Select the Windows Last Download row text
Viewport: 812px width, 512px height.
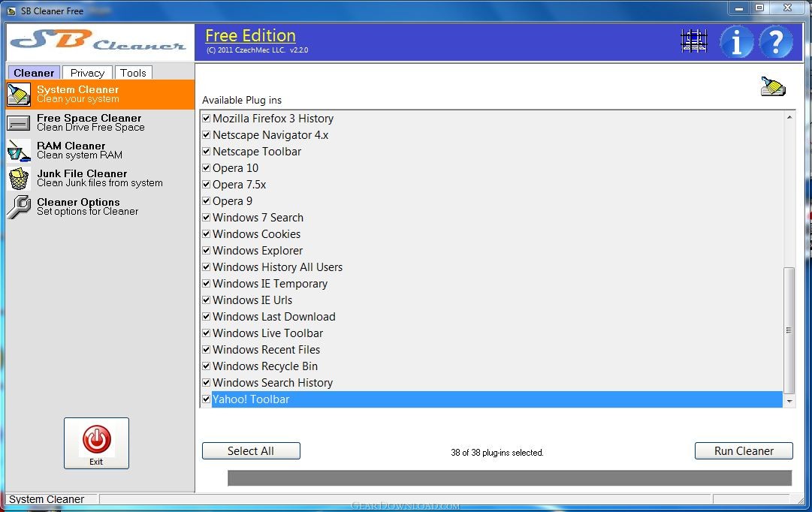(x=274, y=317)
